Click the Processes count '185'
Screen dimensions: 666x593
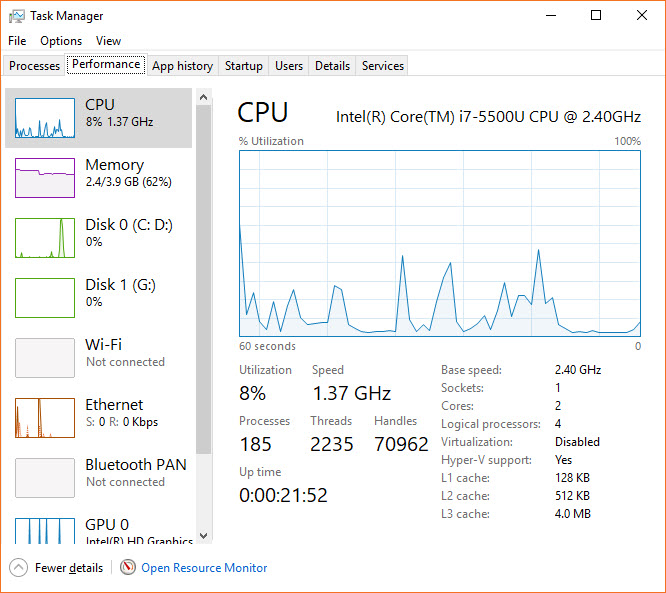[x=255, y=444]
